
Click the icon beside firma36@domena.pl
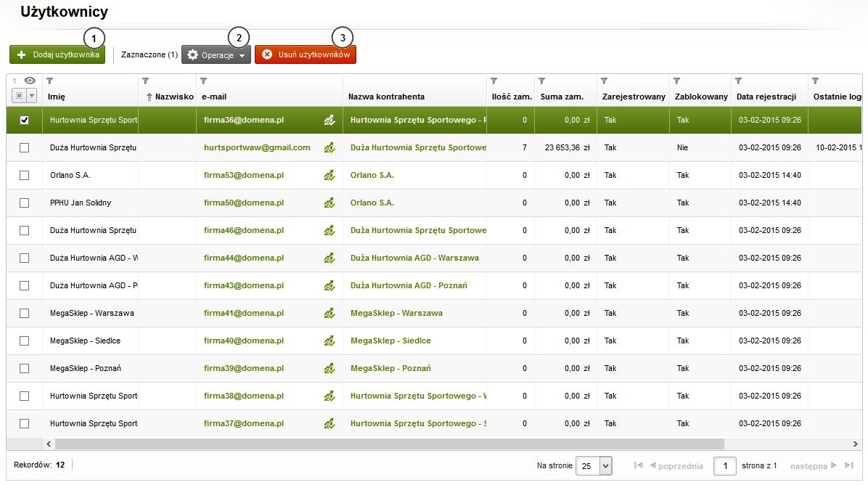coord(329,121)
